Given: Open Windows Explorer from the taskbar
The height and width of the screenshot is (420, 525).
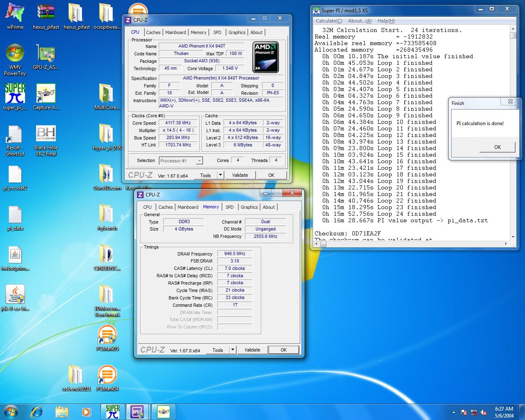Looking at the screenshot, I should coord(62,411).
